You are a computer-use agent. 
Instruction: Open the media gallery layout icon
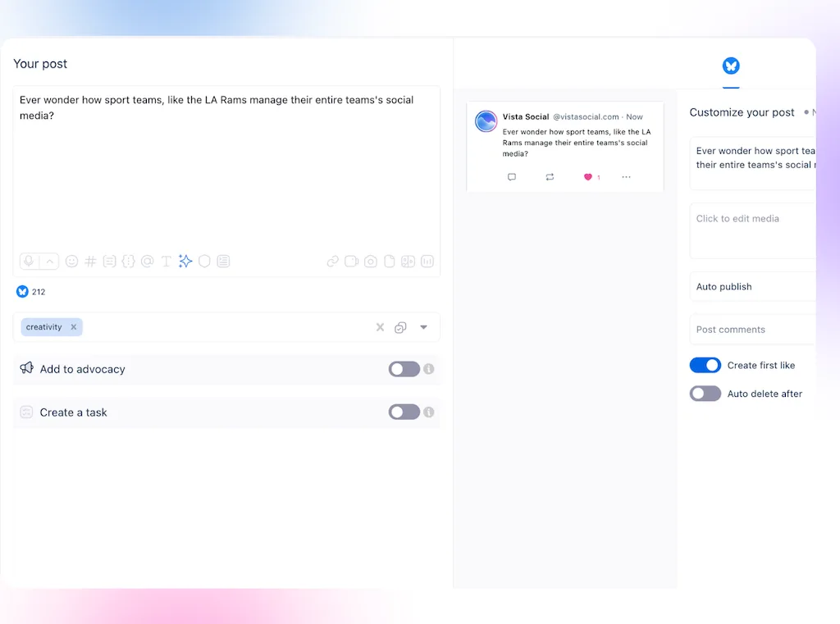[409, 262]
